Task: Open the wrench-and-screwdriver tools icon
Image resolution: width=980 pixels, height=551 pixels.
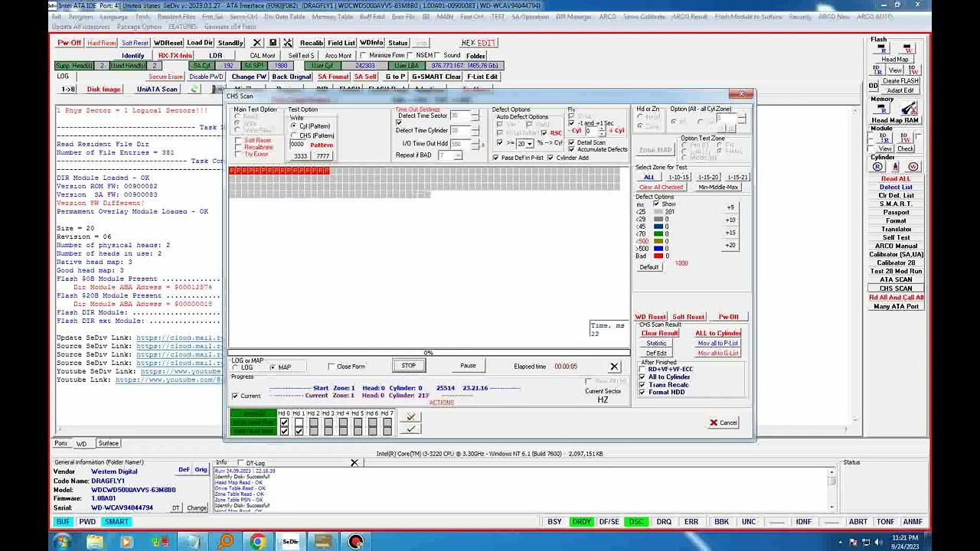Action: click(288, 43)
